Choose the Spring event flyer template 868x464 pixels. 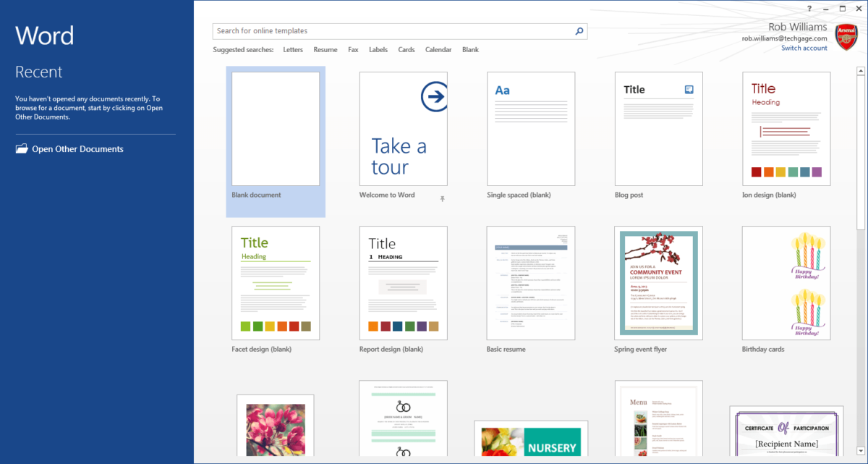(659, 283)
